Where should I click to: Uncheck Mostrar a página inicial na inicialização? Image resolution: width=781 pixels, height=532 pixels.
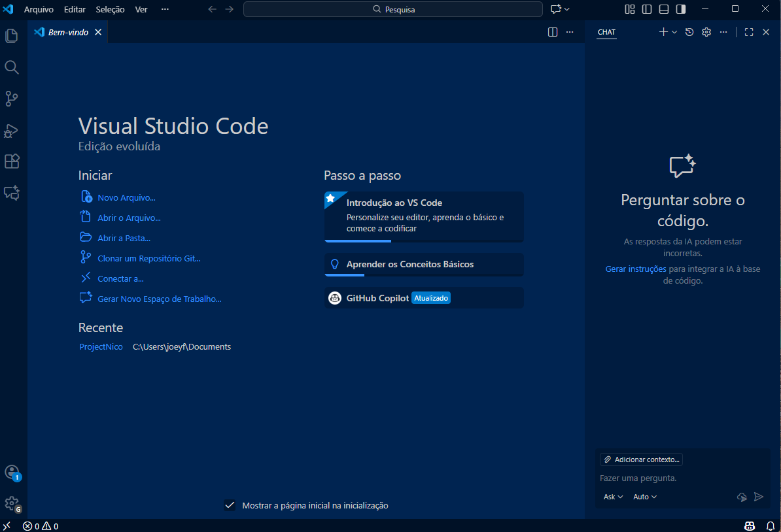[230, 505]
